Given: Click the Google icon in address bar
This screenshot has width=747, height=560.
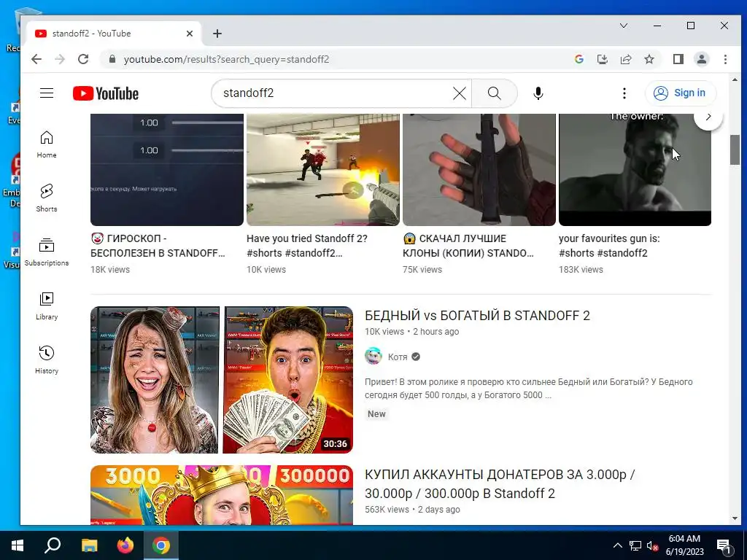Looking at the screenshot, I should point(578,59).
